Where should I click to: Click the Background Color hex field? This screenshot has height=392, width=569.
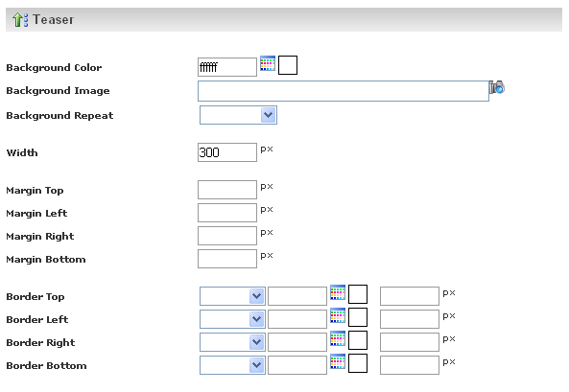(227, 67)
